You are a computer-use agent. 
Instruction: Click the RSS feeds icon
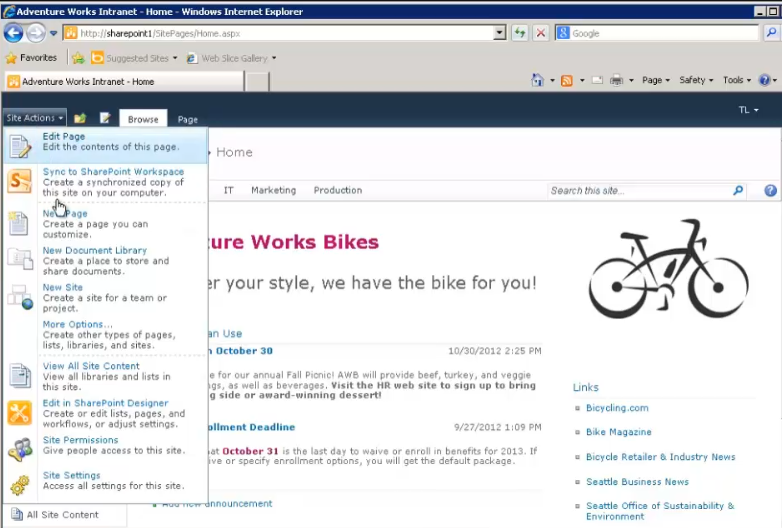click(567, 80)
